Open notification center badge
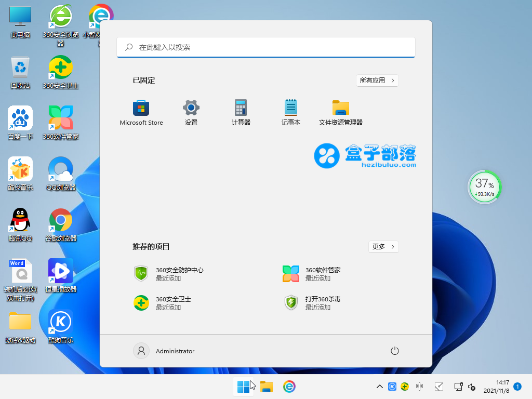The width and height of the screenshot is (532, 399). tap(517, 387)
